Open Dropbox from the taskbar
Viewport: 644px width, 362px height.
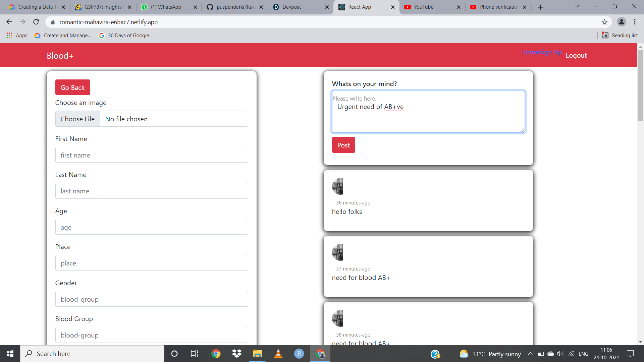tap(237, 354)
